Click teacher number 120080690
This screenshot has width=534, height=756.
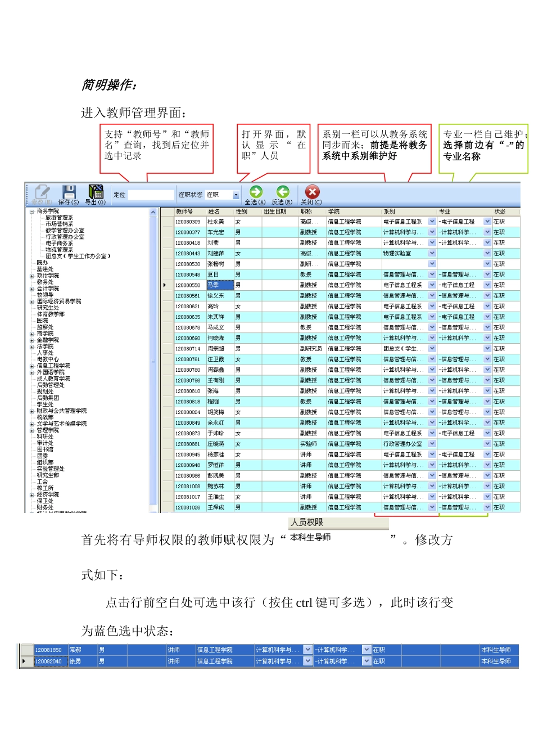coord(190,338)
